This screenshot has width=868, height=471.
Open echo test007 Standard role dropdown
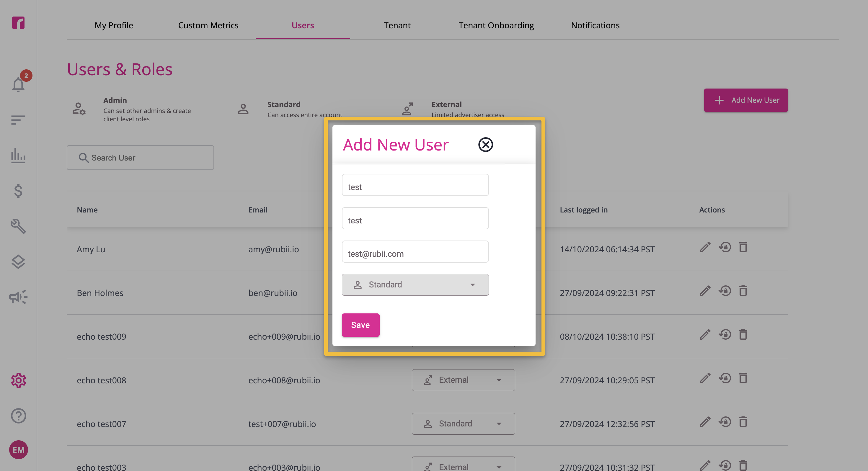(463, 424)
